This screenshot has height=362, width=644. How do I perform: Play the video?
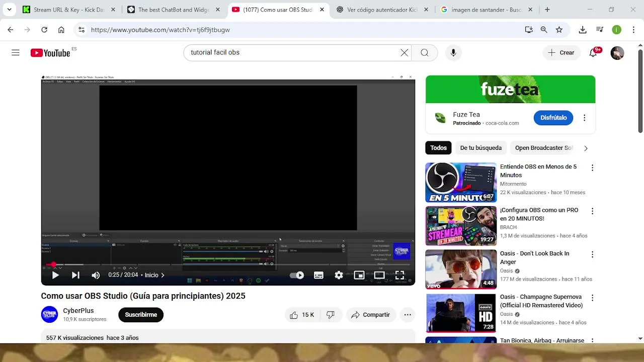click(55, 275)
